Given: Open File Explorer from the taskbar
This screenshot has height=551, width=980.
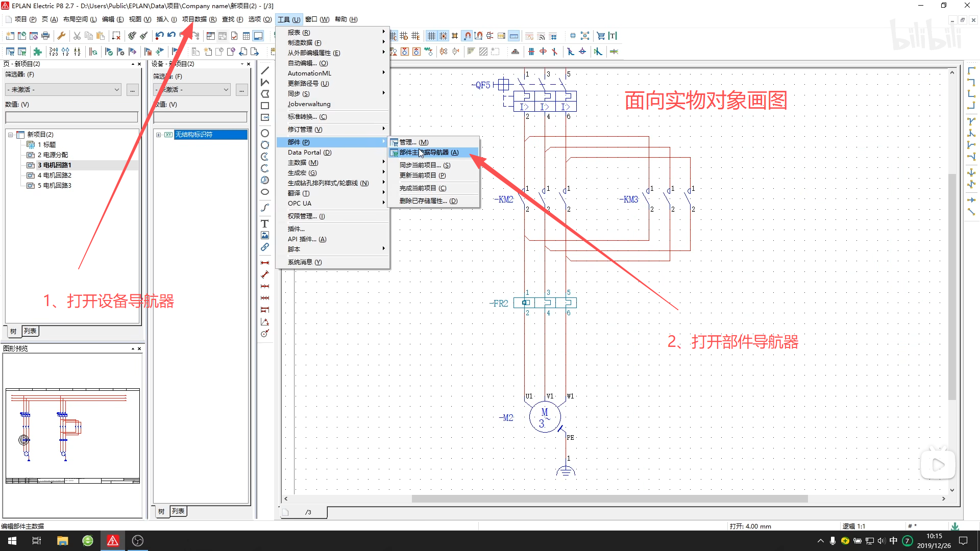Looking at the screenshot, I should (x=62, y=541).
